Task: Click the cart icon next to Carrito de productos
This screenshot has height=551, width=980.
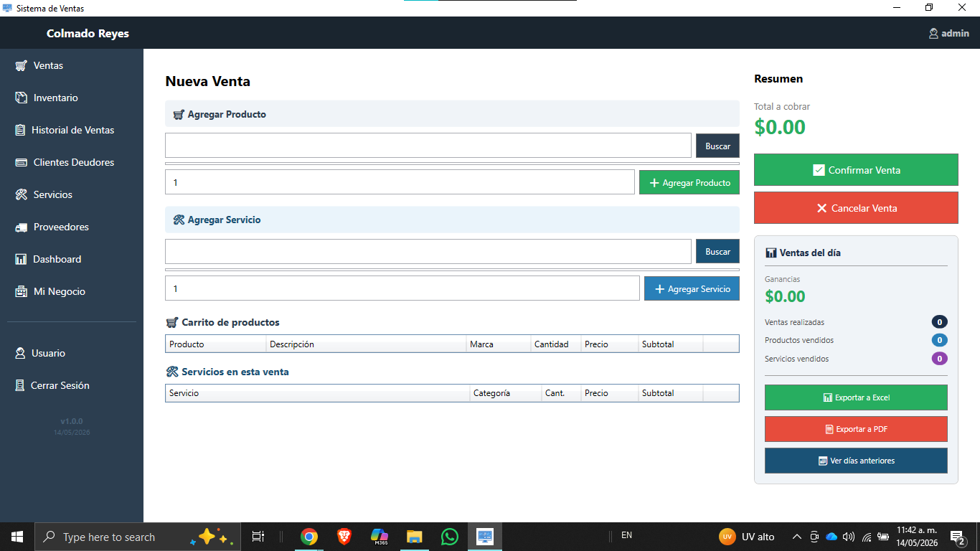Action: (x=172, y=322)
